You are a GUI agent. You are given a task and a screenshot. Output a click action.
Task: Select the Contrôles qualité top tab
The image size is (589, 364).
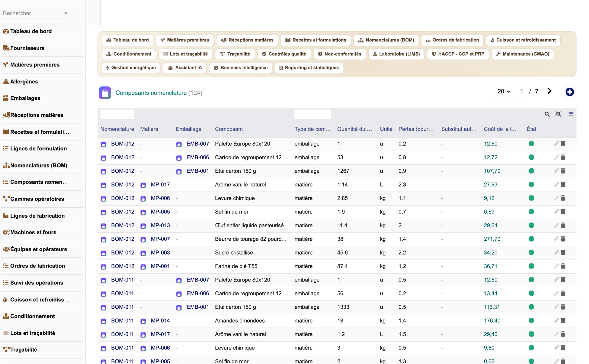pyautogui.click(x=284, y=54)
